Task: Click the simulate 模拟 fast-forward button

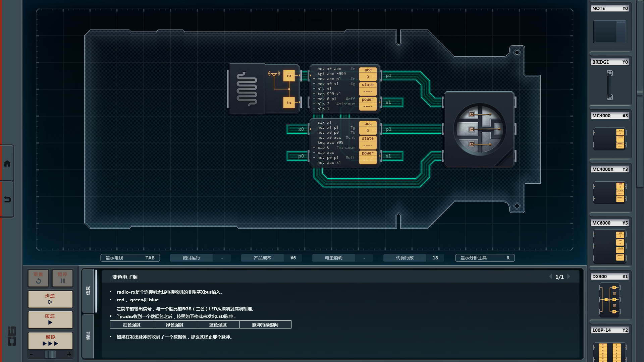Action: 50,340
